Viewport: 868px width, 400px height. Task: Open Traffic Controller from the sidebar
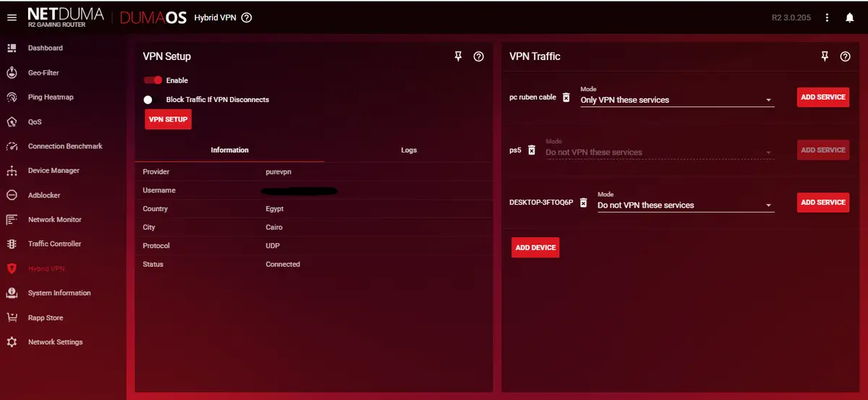[x=54, y=244]
